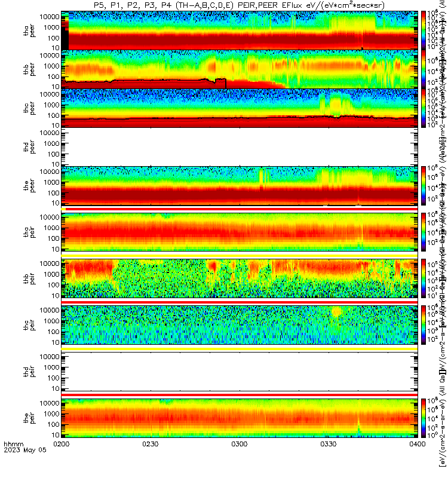Select the 'thc peer' panel label

pyautogui.click(x=29, y=108)
